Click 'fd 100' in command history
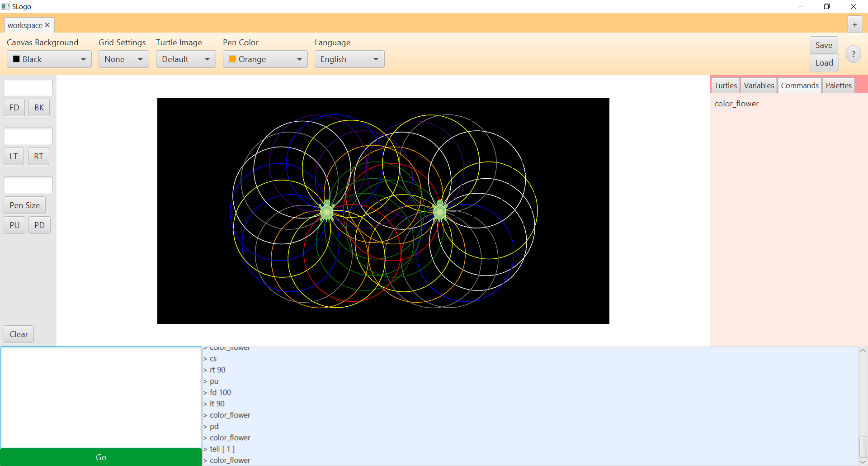The image size is (868, 466). pyautogui.click(x=220, y=393)
